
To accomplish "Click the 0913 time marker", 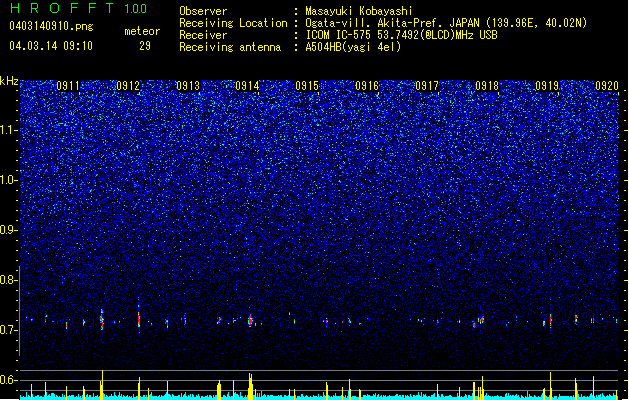I will tap(188, 86).
